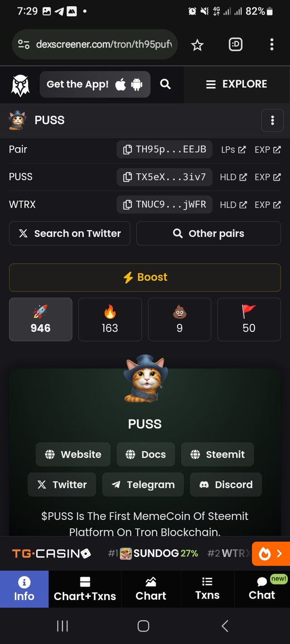Copy the Pair address TH95p...EEJB

pos(164,149)
